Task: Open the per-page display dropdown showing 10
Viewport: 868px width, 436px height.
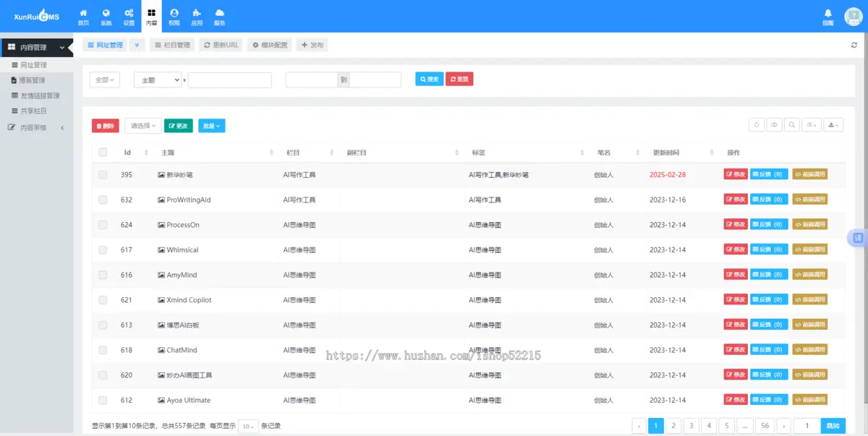Action: pyautogui.click(x=248, y=426)
